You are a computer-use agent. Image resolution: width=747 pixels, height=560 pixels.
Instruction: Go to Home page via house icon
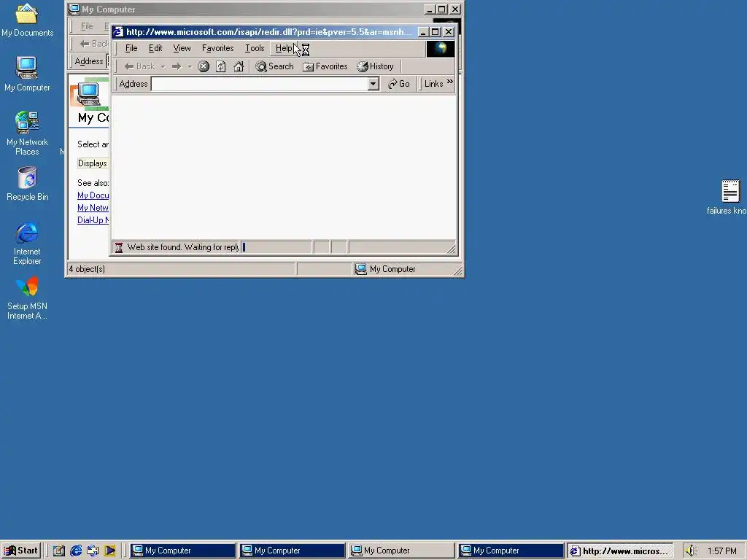[x=239, y=66]
